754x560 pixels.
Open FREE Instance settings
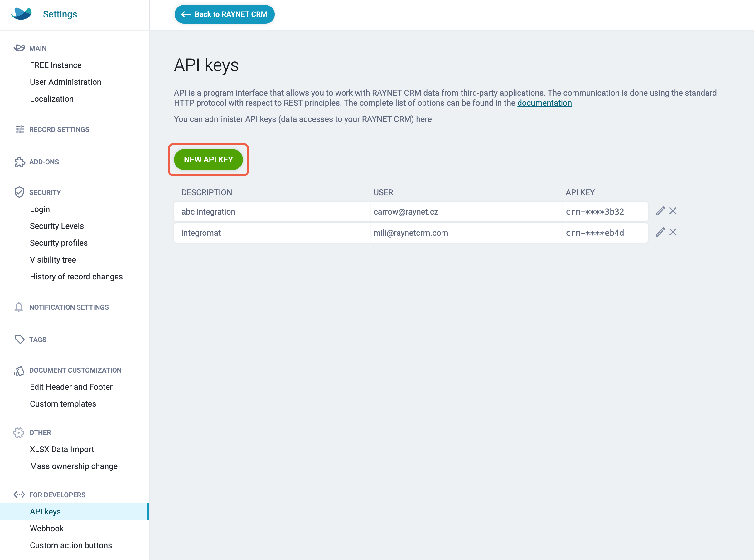pos(56,65)
